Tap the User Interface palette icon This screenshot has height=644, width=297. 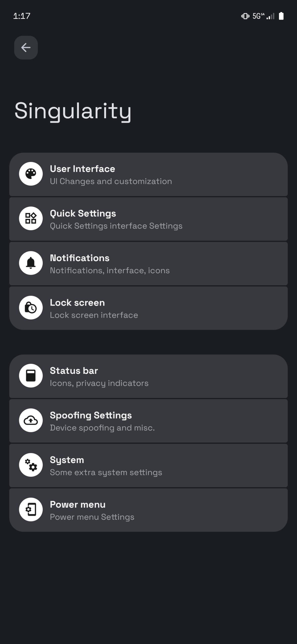[31, 174]
